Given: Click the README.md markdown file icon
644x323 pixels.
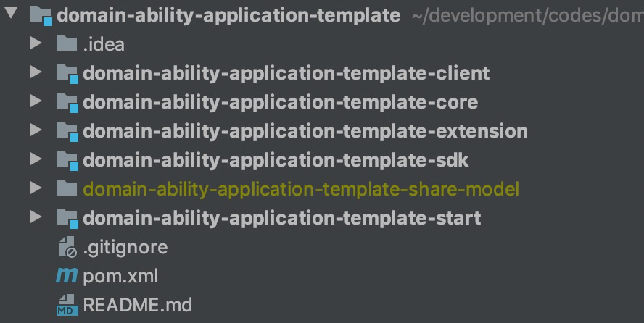Looking at the screenshot, I should (x=67, y=305).
